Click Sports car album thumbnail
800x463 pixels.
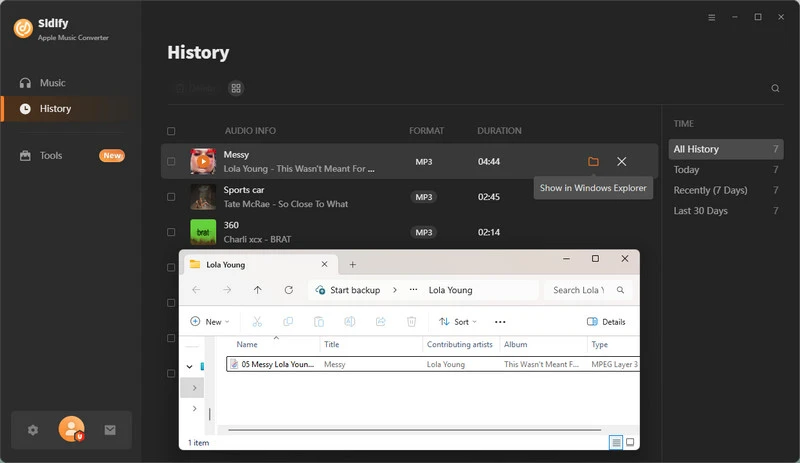pyautogui.click(x=203, y=197)
